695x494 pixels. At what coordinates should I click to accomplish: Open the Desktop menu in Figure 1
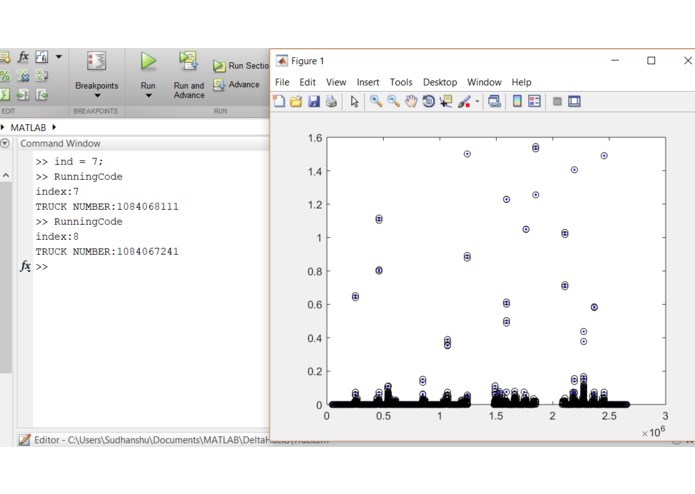[x=440, y=82]
